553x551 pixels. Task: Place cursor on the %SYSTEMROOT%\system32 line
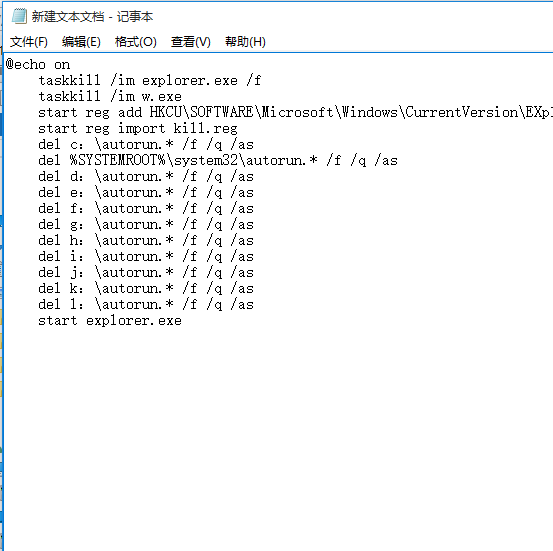[218, 161]
